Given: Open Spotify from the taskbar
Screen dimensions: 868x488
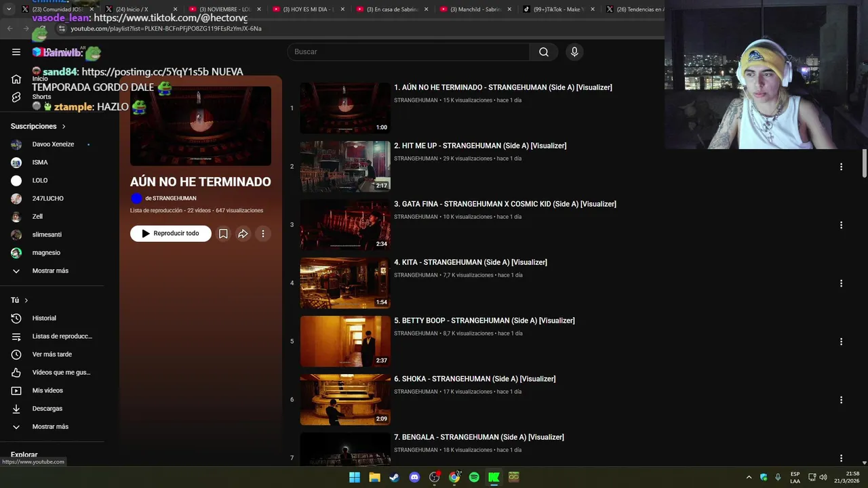Looking at the screenshot, I should [474, 477].
